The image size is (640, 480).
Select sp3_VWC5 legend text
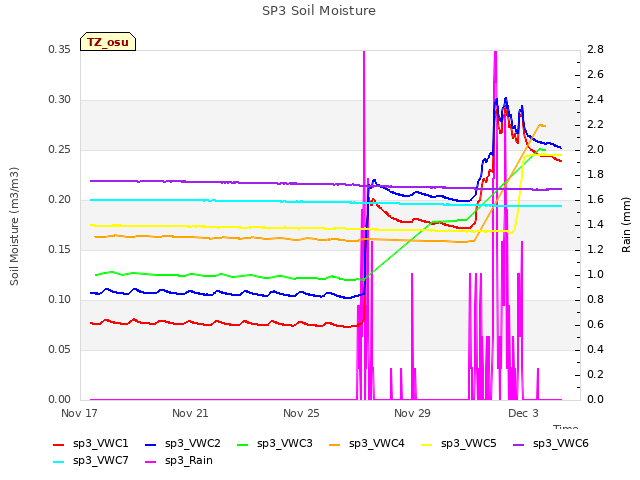pyautogui.click(x=469, y=444)
